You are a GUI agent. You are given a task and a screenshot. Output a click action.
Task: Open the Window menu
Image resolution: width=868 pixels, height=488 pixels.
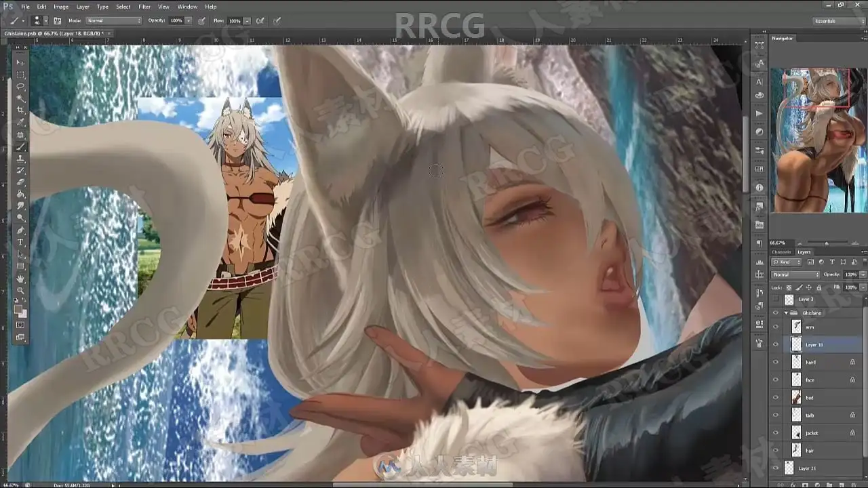pos(188,7)
